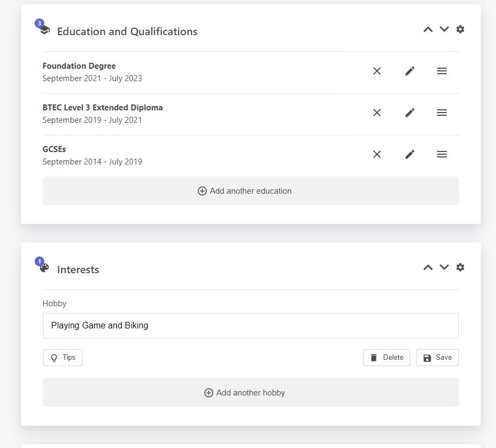Move Education and Qualifications section down
The height and width of the screenshot is (448, 496).
click(444, 29)
